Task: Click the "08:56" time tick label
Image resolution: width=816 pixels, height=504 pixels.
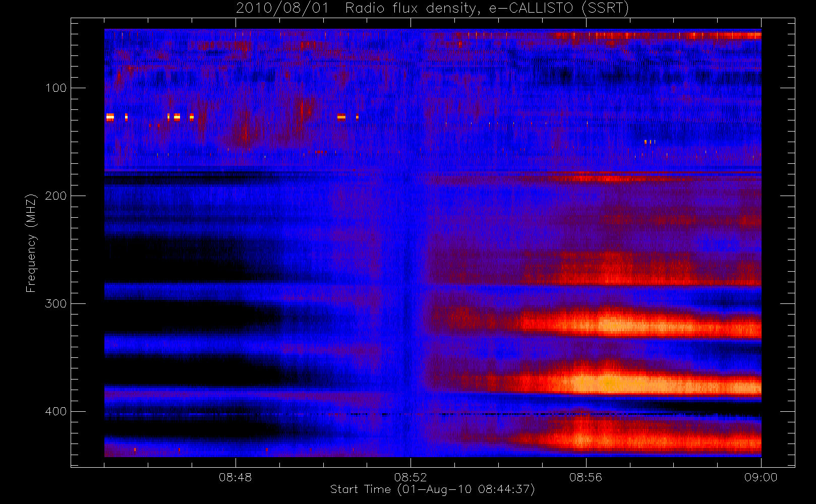Action: (x=586, y=477)
